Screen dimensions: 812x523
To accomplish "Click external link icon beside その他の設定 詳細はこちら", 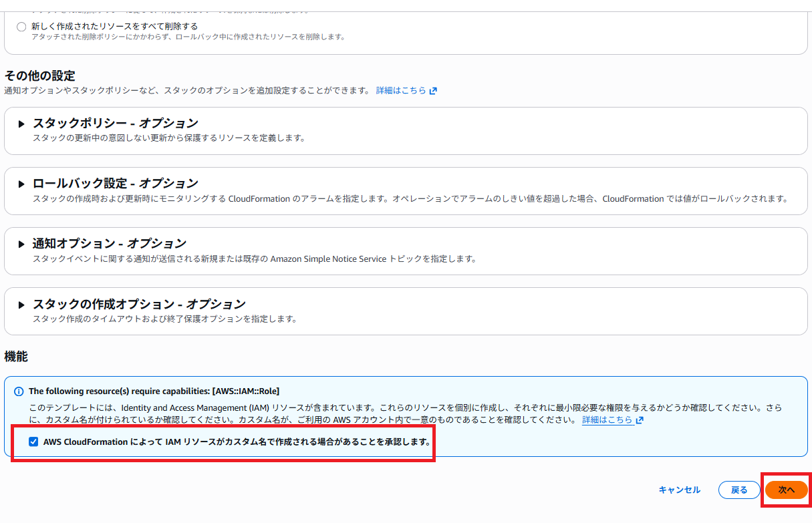I will (x=433, y=90).
